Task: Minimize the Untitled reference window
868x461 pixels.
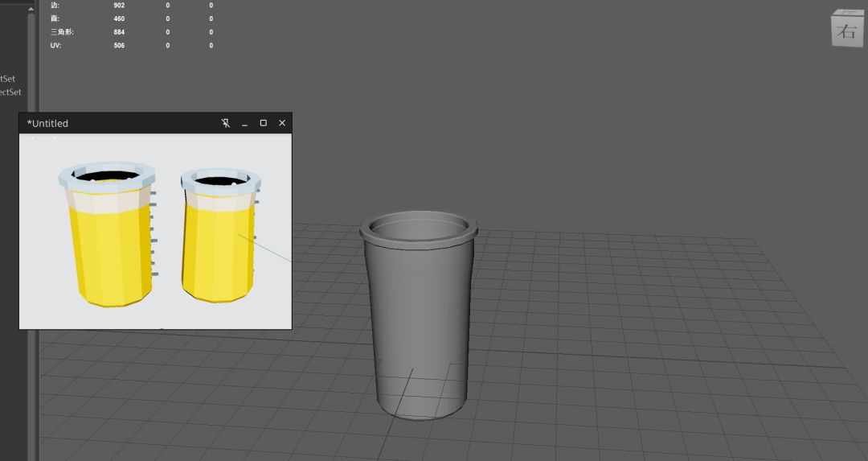Action: click(244, 123)
